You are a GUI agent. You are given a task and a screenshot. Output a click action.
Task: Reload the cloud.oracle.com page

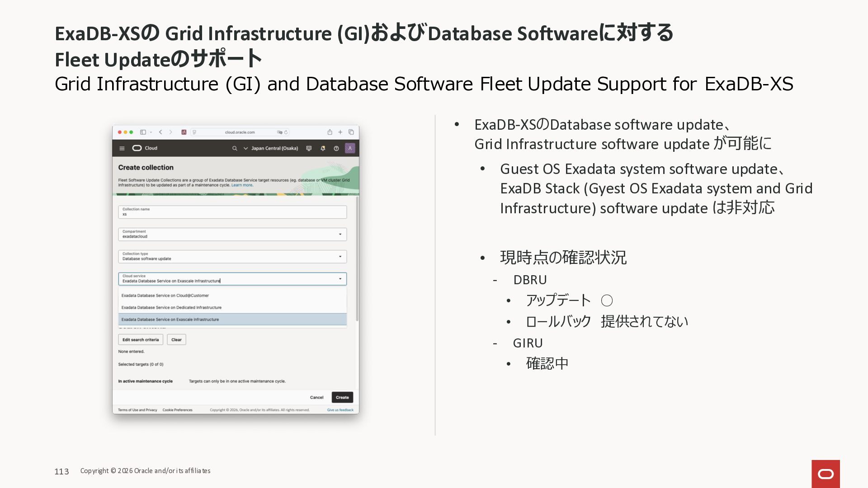tap(286, 132)
